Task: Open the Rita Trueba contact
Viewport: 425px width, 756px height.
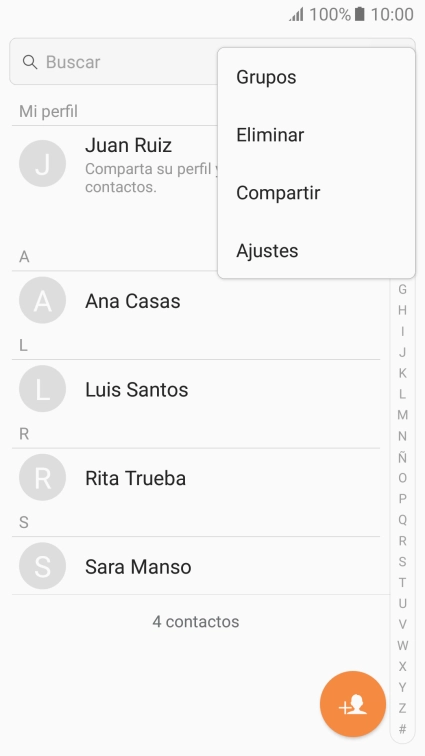Action: click(x=196, y=478)
